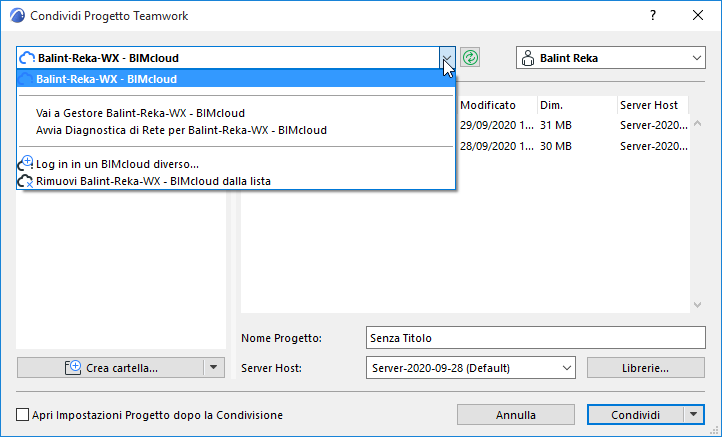Enable Apri Impostazioni Progetto dopo la Condivisione checkbox
722x437 pixels.
click(x=23, y=415)
